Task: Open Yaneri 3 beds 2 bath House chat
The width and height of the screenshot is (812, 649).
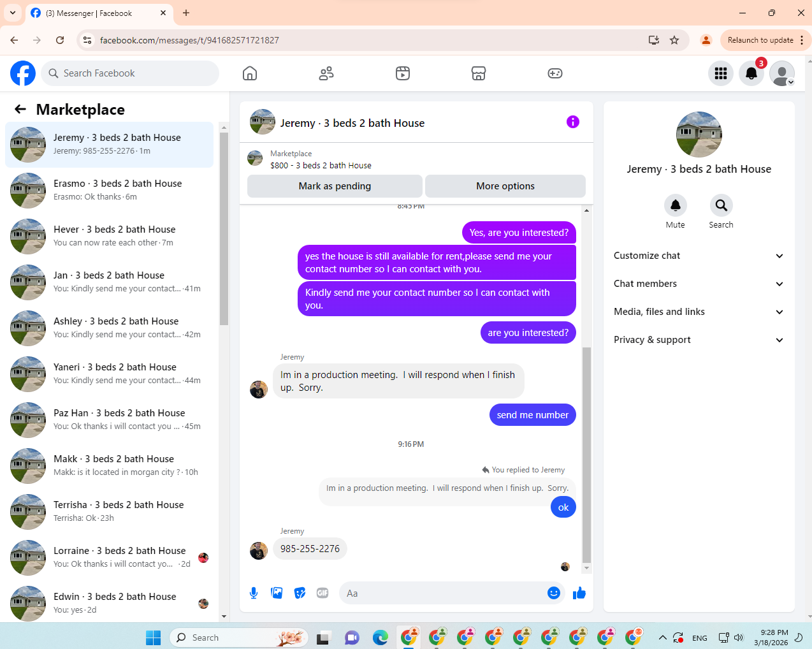Action: point(110,374)
